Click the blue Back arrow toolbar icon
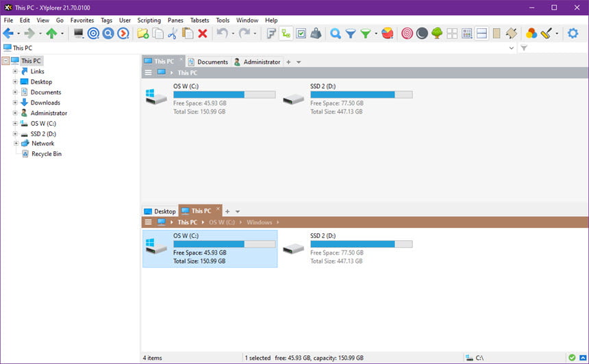The image size is (589, 364). coord(8,34)
